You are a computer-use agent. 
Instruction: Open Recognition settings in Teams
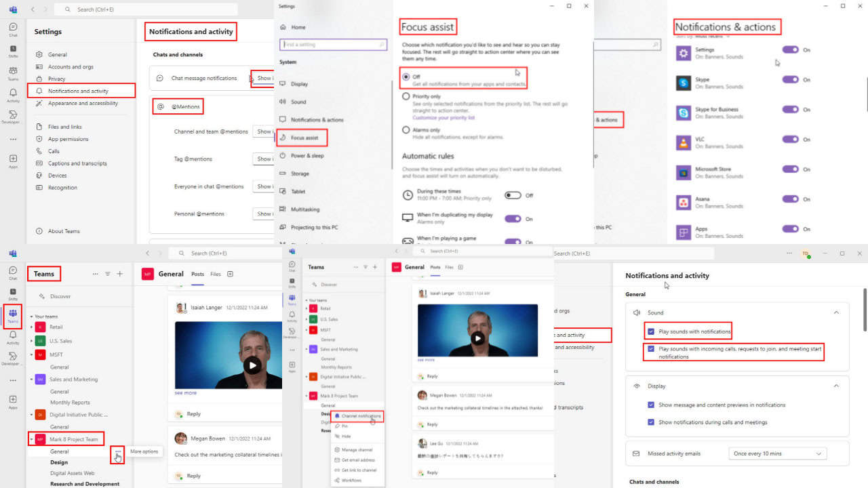click(x=62, y=188)
